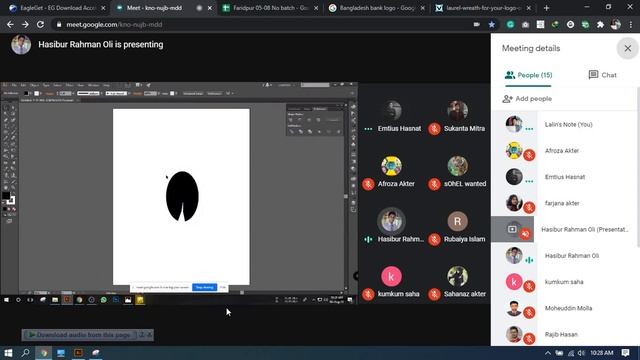
Task: Click the Sukanta Mitra video tile
Action: (x=458, y=117)
